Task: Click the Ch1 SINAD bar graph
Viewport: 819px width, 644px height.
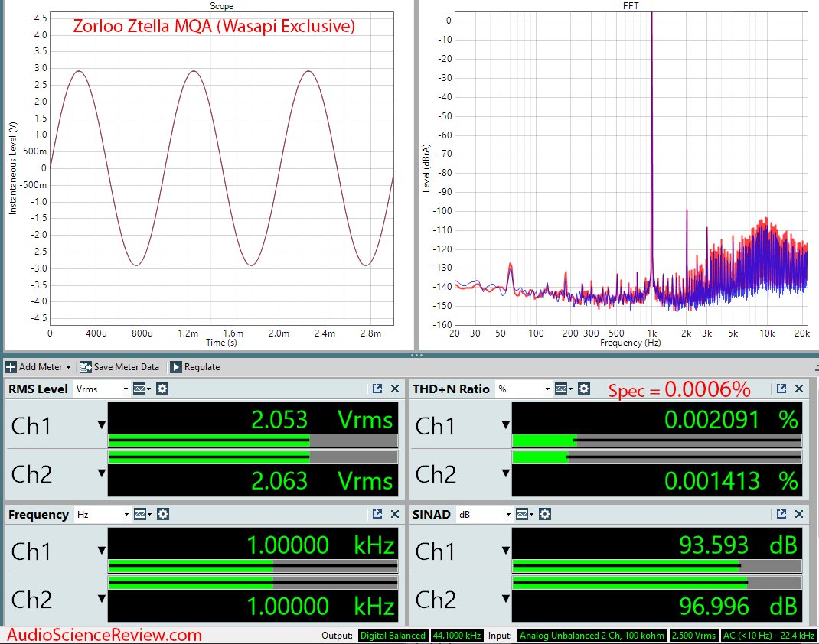Action: (657, 566)
